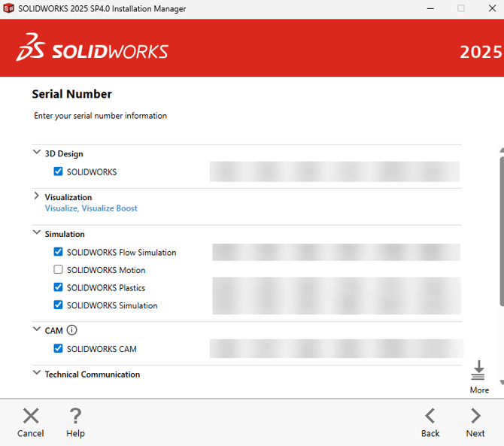Collapse the Technical Communication section
504x446 pixels.
pyautogui.click(x=37, y=372)
